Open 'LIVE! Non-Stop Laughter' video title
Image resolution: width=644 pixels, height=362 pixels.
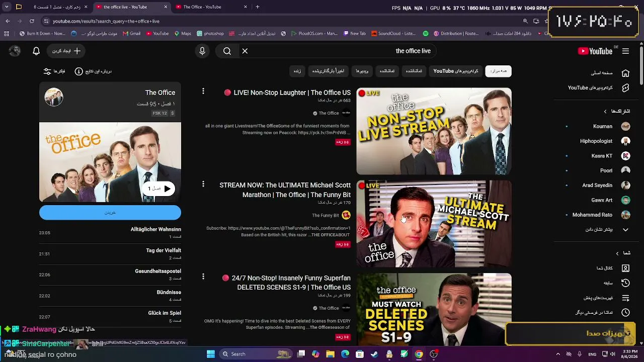(287, 93)
